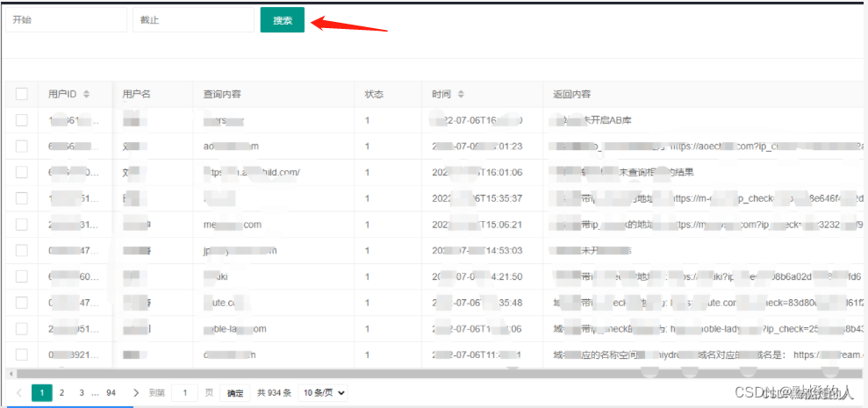
Task: Check the row whose query ends in iki
Action: click(x=22, y=276)
